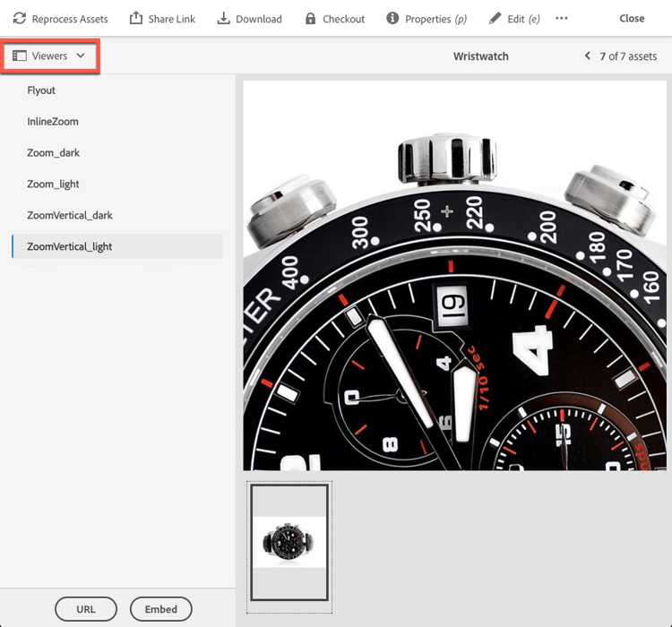Click the '7 of 7 assets' counter
Screen dimensions: 672x627
click(x=628, y=56)
